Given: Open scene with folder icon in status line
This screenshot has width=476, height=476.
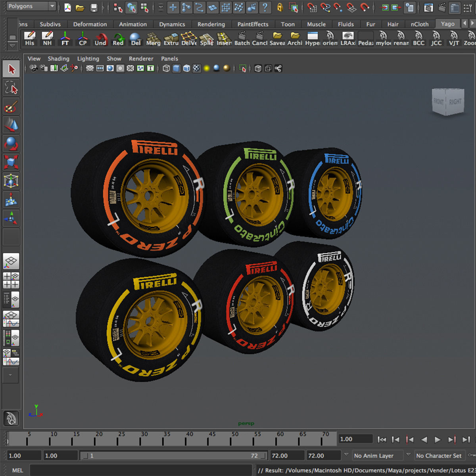Looking at the screenshot, I should tap(80, 7).
